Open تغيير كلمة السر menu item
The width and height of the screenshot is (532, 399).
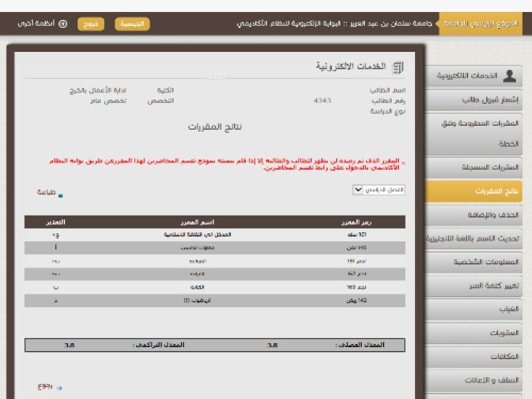coord(477,286)
